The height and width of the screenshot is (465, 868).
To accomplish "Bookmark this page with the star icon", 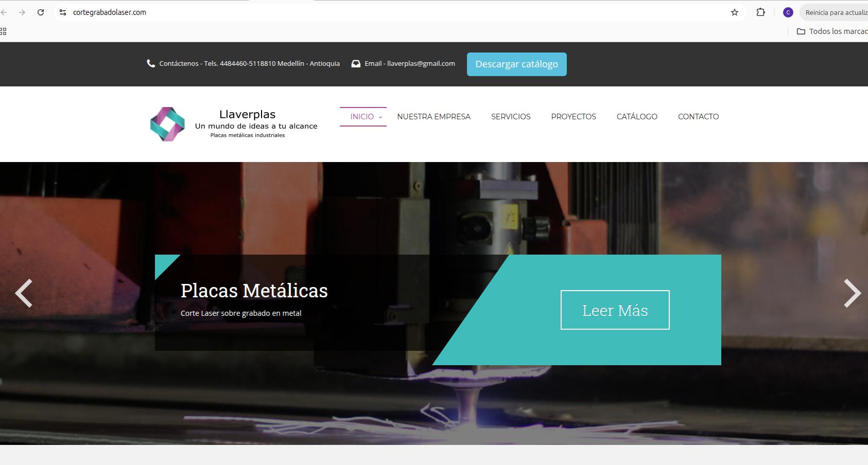I will point(735,12).
